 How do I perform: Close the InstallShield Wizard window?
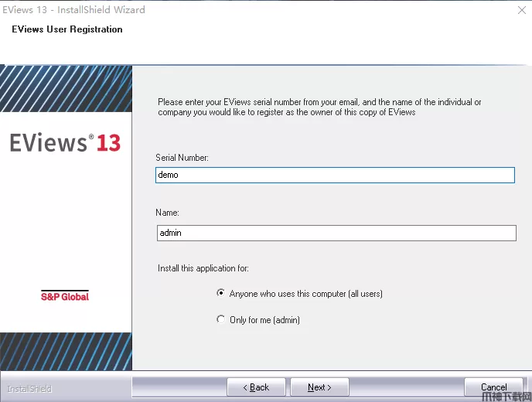click(522, 10)
